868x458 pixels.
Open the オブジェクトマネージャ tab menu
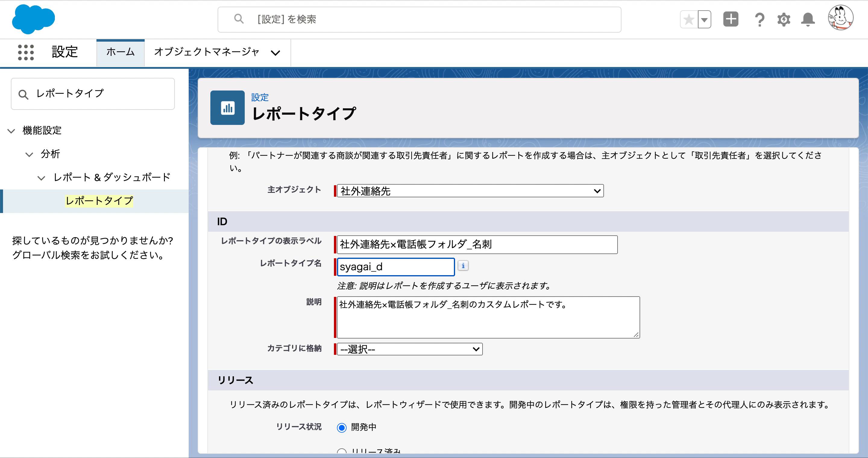coord(276,52)
